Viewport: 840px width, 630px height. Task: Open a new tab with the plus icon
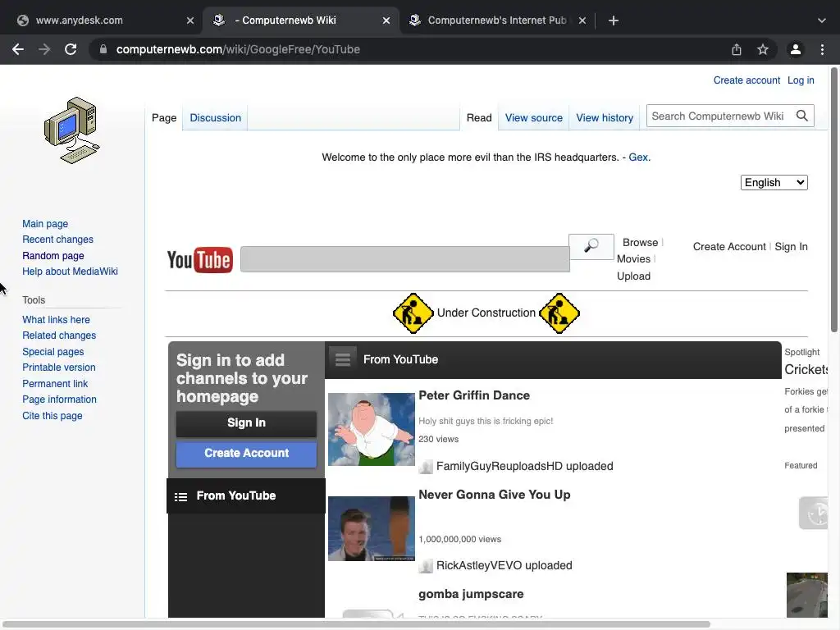[x=614, y=21]
